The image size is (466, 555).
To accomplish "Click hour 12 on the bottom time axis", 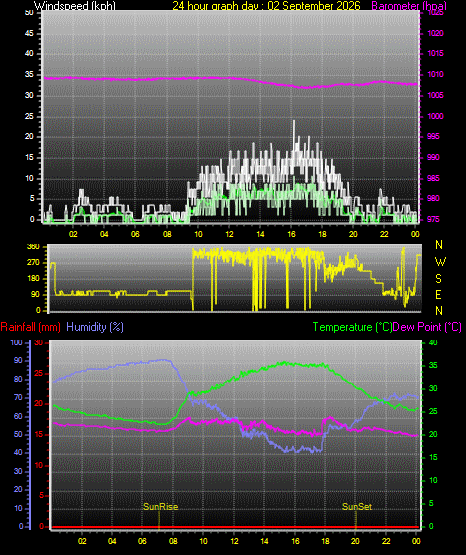I will (x=234, y=541).
